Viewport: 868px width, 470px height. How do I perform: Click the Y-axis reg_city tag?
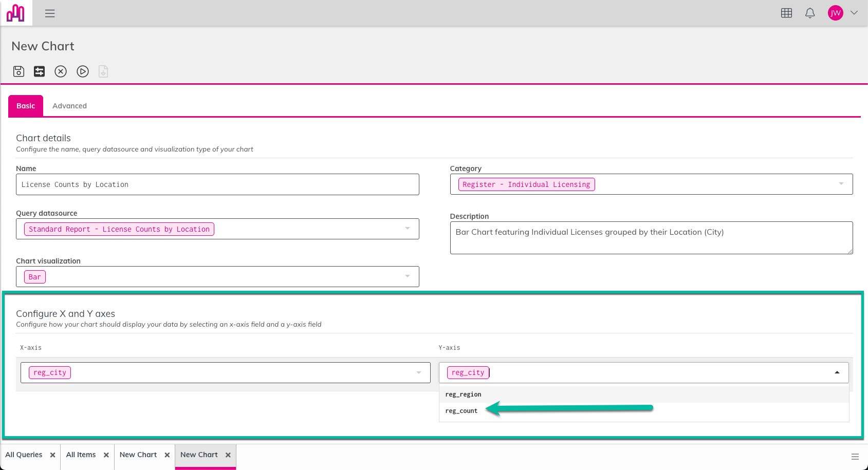coord(468,372)
